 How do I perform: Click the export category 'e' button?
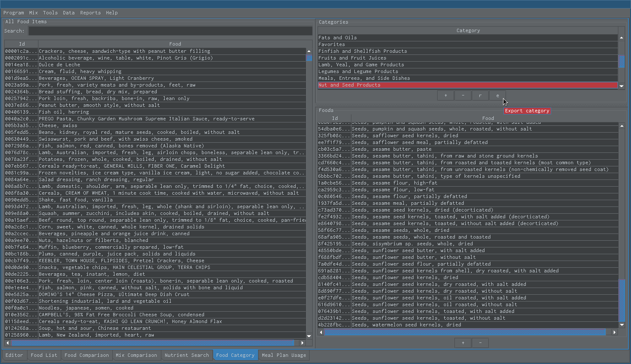[498, 95]
